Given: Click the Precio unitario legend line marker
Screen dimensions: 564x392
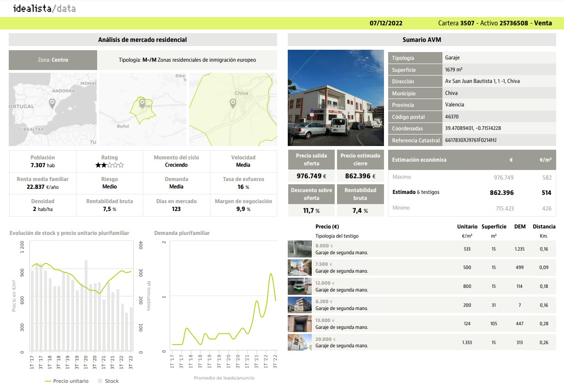Looking at the screenshot, I should [48, 381].
